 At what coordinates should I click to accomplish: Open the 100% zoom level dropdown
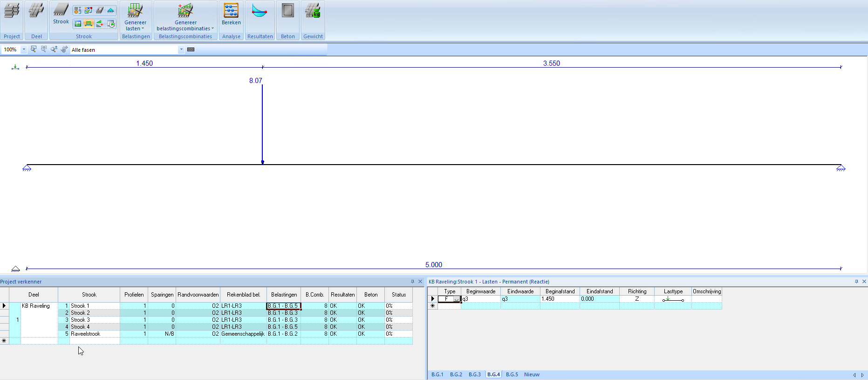click(x=24, y=49)
